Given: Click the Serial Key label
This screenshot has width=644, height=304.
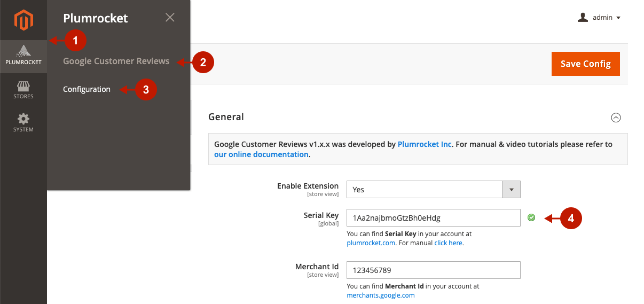Looking at the screenshot, I should (321, 215).
